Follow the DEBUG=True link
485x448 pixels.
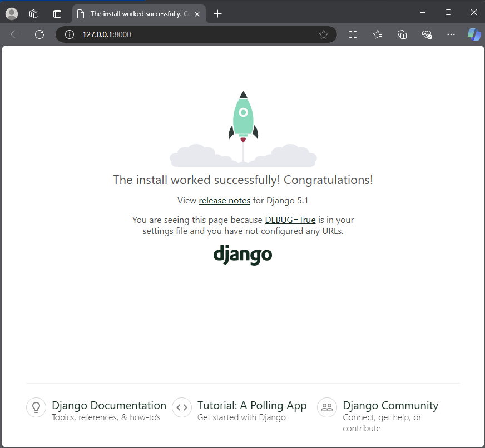point(290,220)
